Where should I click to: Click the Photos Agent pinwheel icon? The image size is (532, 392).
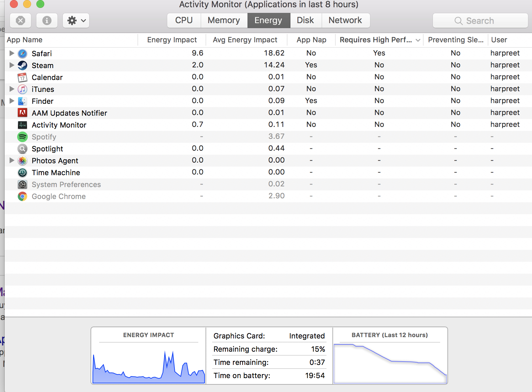tap(22, 161)
